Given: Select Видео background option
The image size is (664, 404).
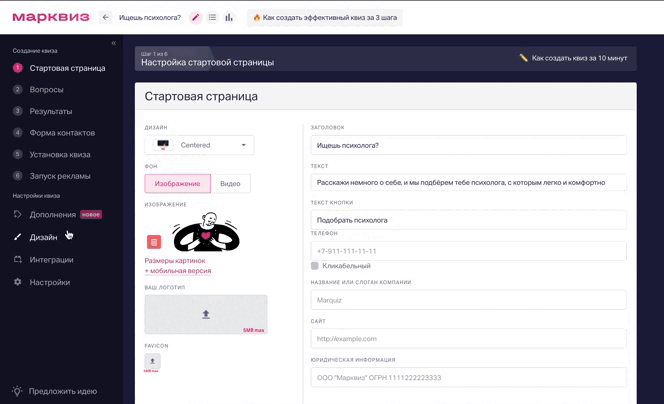Looking at the screenshot, I should 230,184.
